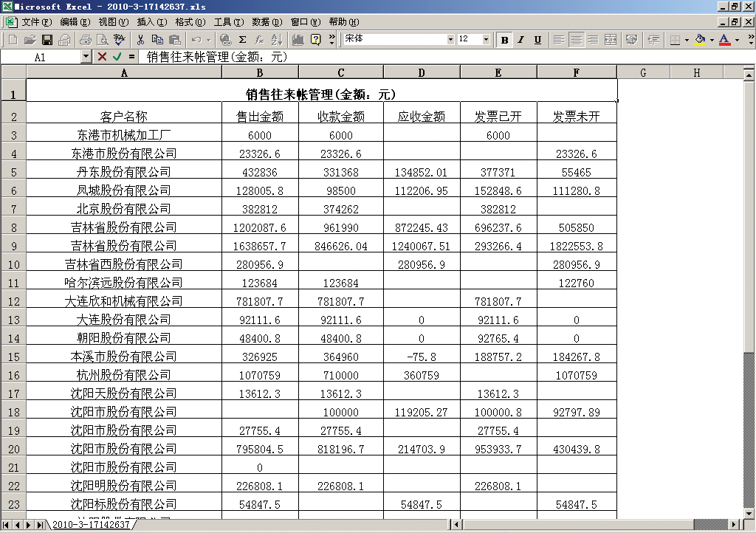Viewport: 756px width, 533px height.
Task: Open the Print Preview icon
Action: click(x=102, y=40)
